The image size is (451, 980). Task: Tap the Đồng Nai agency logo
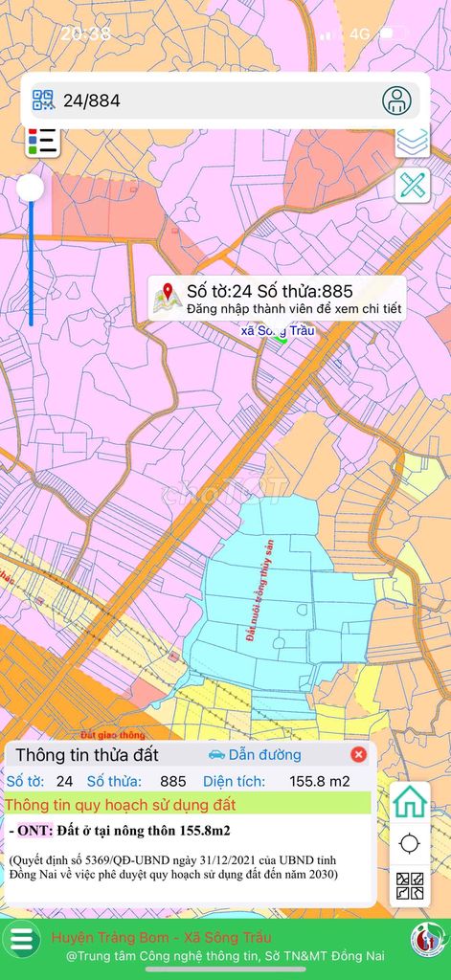tap(428, 940)
